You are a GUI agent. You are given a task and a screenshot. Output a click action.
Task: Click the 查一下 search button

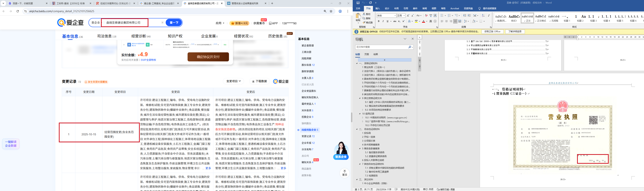pos(174,22)
